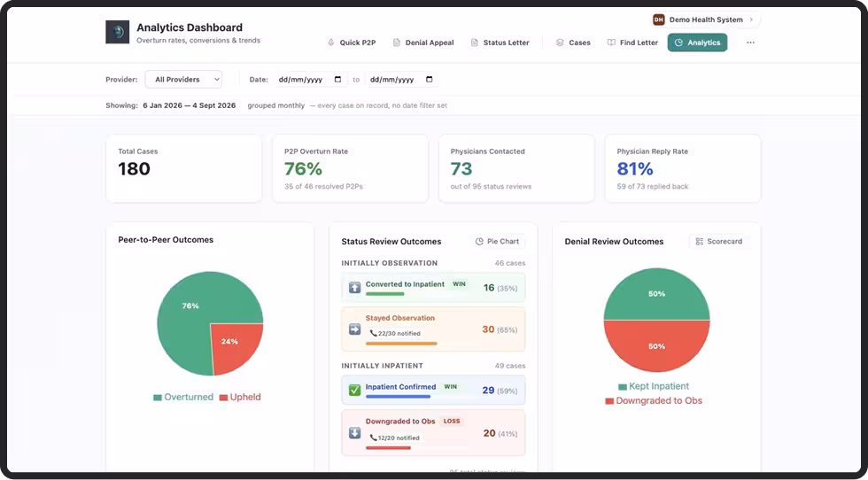Click the app logo beside Analytics Dashboard
Viewport: 868px width, 480px height.
[x=117, y=32]
